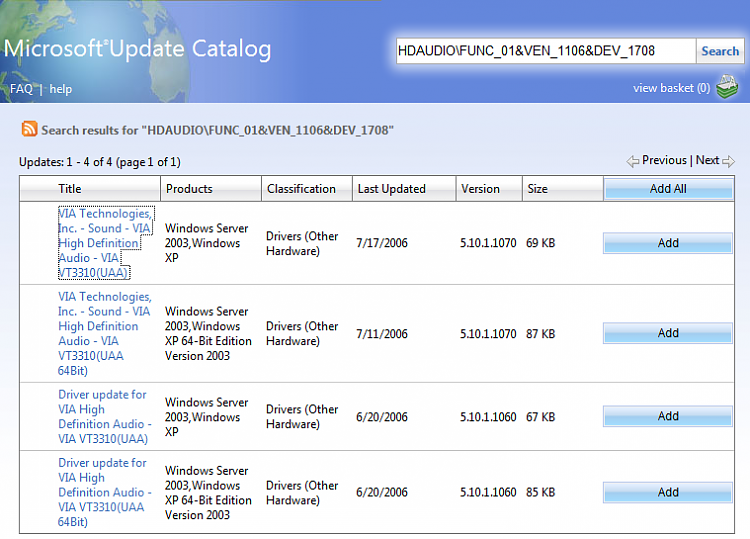Add the 85 KB 64Bit driver update

[668, 492]
